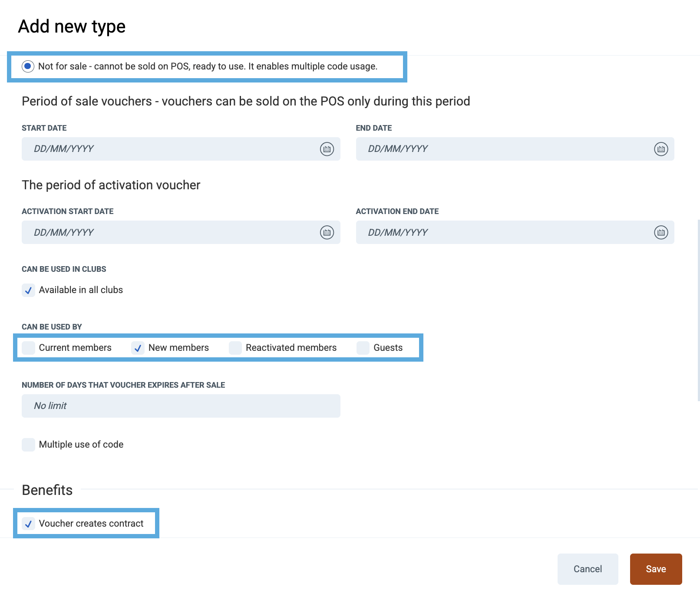Viewport: 700px width, 600px height.
Task: Uncheck 'Available in all clubs' checkbox
Action: point(29,290)
